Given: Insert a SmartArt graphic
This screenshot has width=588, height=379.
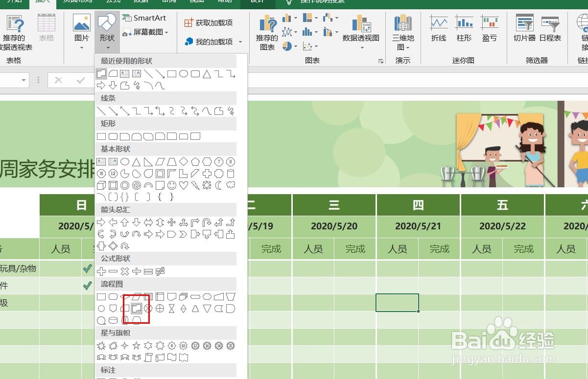Looking at the screenshot, I should (144, 18).
